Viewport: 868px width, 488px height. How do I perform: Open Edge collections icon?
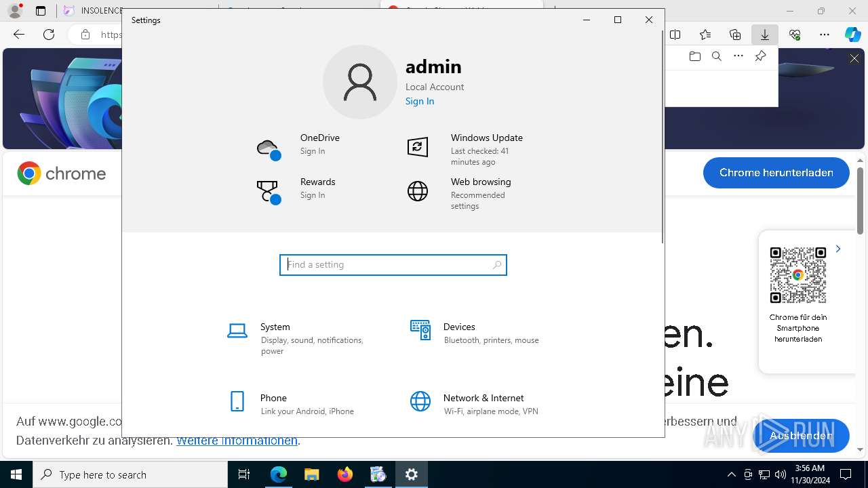pos(735,35)
